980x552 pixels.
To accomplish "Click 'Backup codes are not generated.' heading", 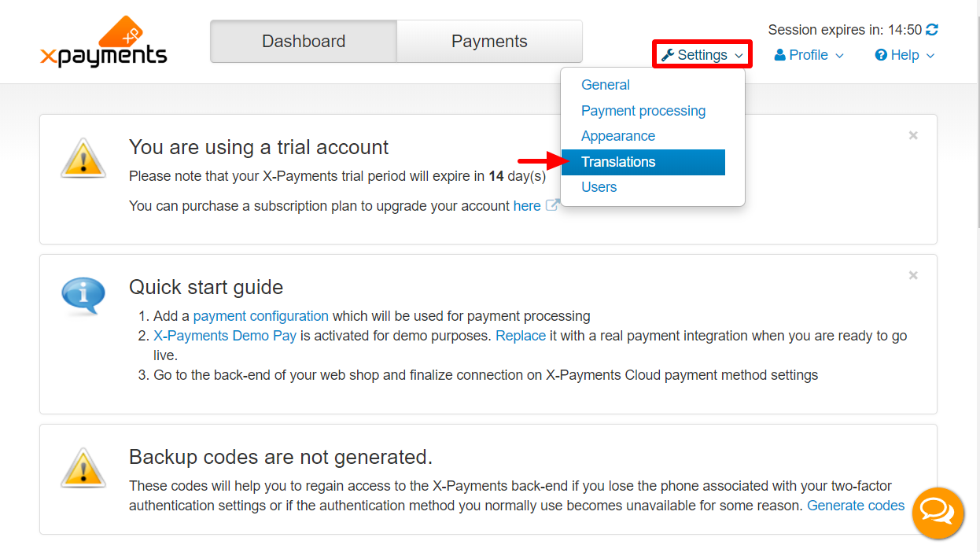I will click(x=281, y=457).
